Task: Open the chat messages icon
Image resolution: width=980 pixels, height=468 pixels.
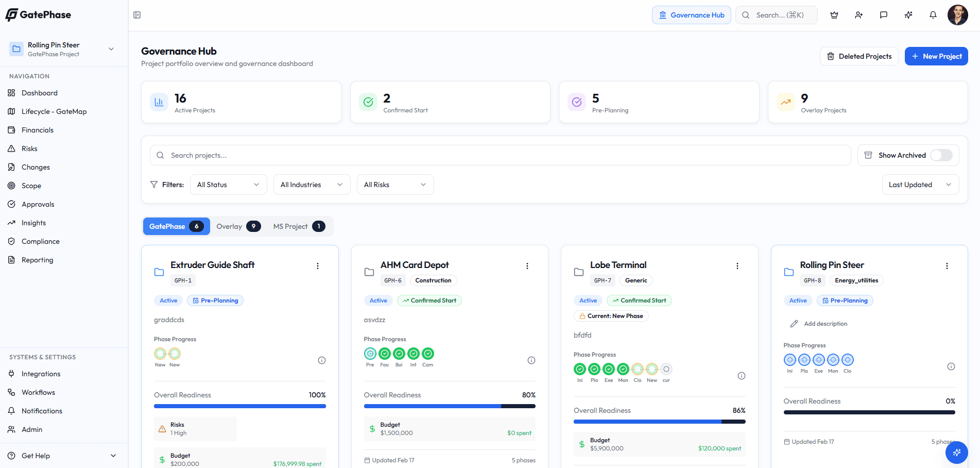Action: 884,15
